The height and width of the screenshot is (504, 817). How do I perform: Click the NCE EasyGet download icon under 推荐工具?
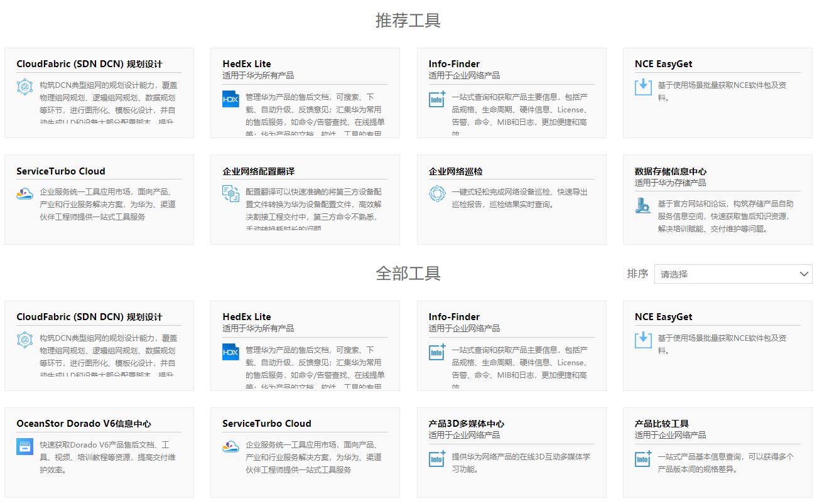(643, 87)
